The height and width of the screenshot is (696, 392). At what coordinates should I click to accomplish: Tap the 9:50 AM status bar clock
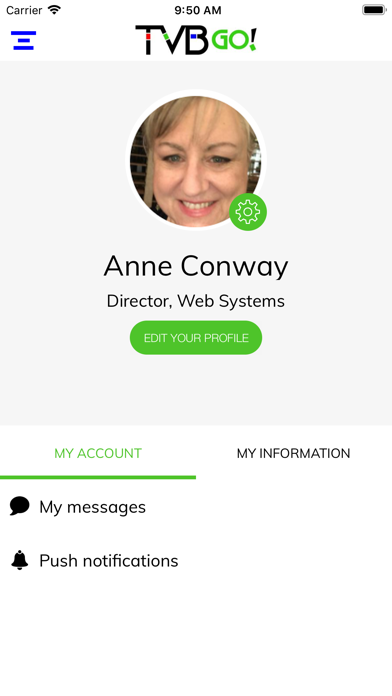(x=198, y=10)
